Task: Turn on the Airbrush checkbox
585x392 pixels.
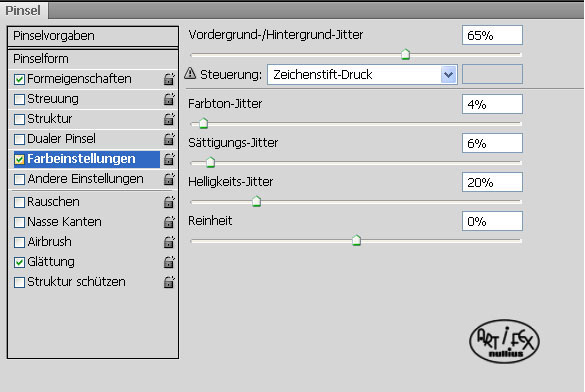Action: pyautogui.click(x=19, y=242)
